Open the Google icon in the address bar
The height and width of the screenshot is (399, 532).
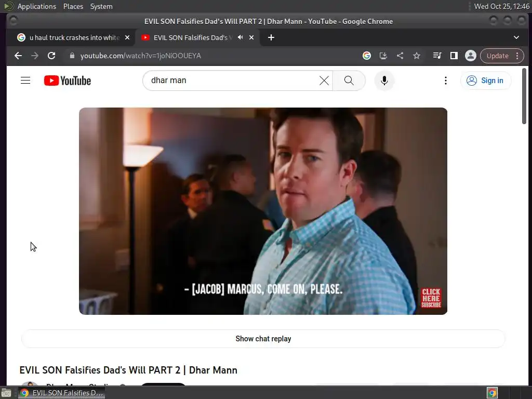tap(366, 56)
